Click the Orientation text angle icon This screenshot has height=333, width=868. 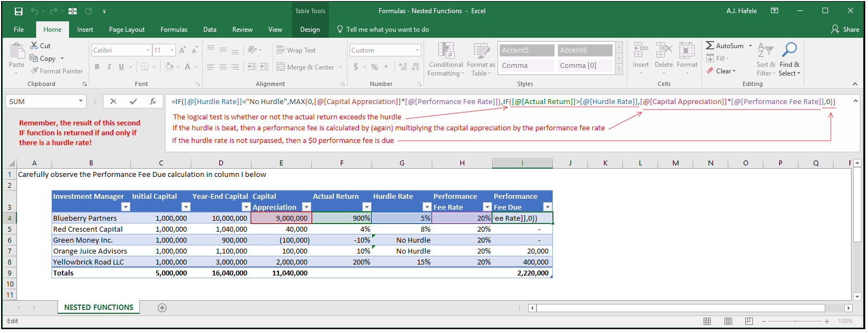(x=252, y=50)
